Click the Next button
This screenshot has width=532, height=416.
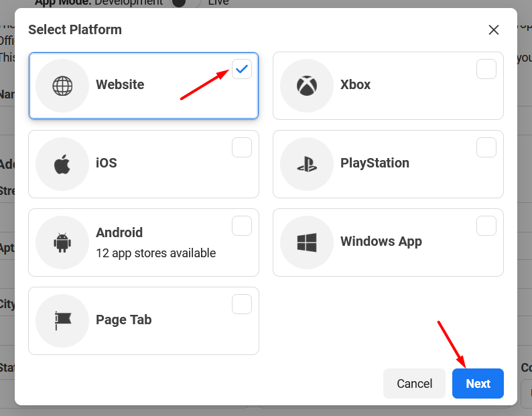[x=478, y=383]
